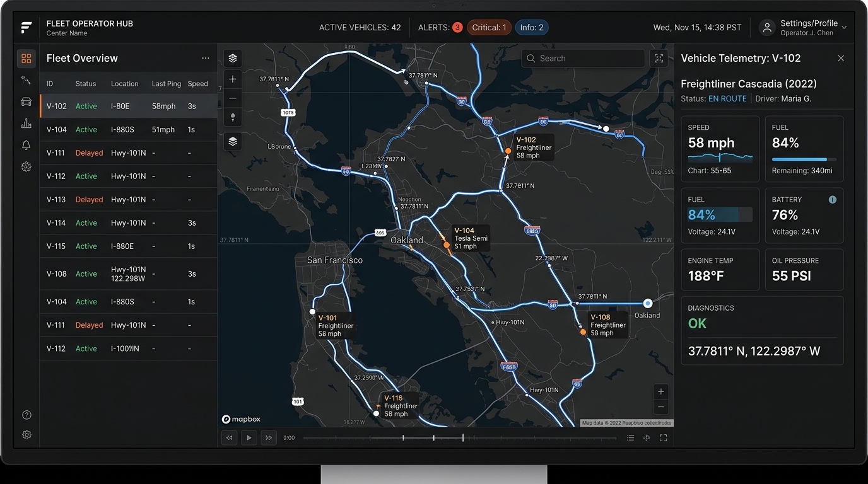Select the V-115 row on I-880E
The image size is (868, 484).
[129, 246]
